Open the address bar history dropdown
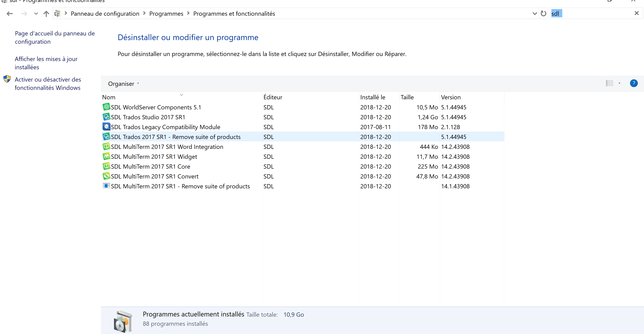 (x=534, y=14)
